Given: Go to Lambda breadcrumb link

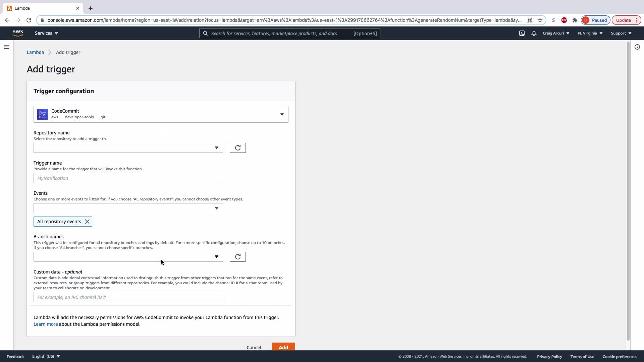Looking at the screenshot, I should pos(35,52).
